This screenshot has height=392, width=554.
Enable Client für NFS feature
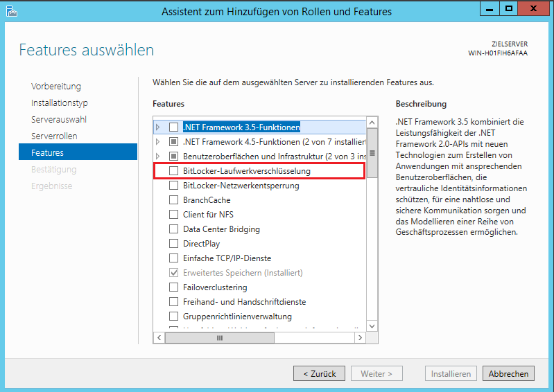174,215
